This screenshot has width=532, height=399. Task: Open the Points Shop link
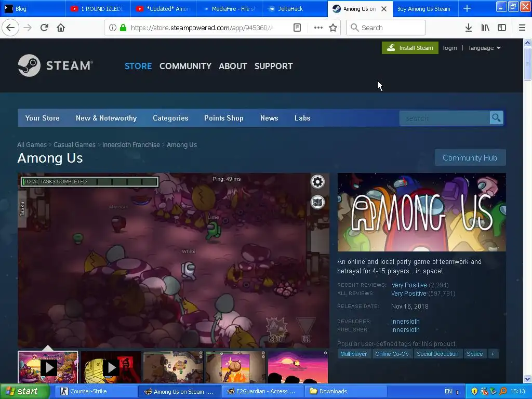click(224, 118)
